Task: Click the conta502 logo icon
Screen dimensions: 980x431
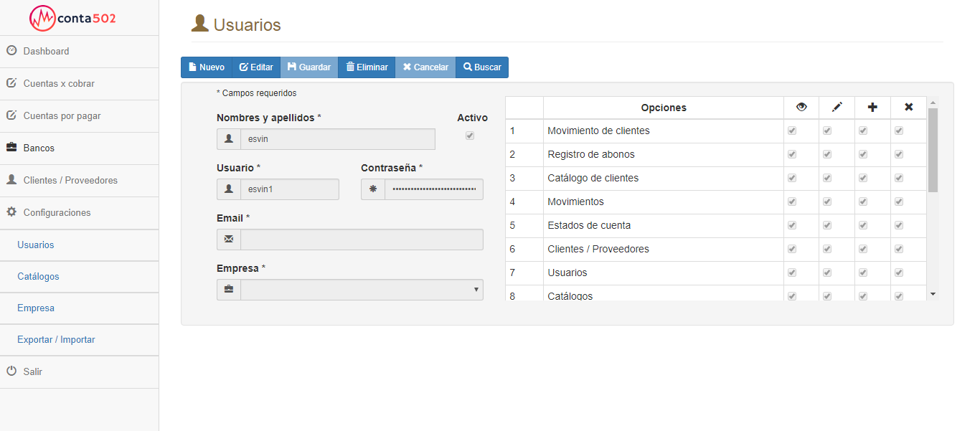Action: point(42,18)
